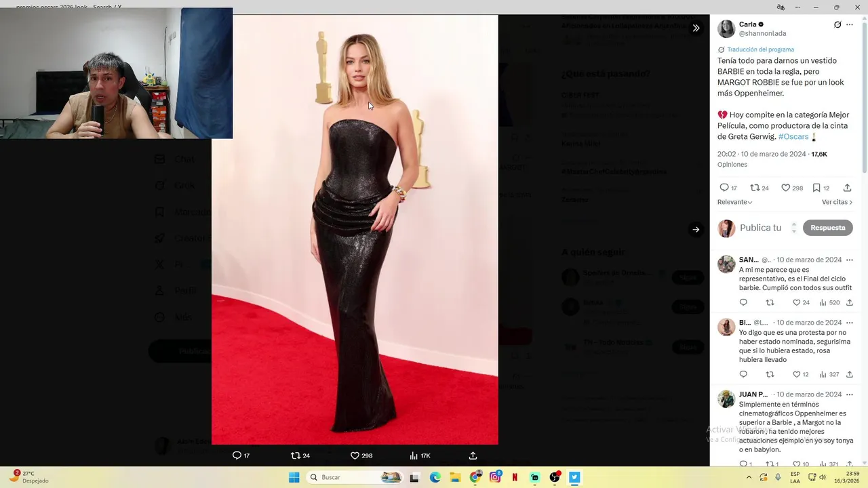Like Bi...'s comment showing 12
The height and width of the screenshot is (488, 868).
[797, 374]
